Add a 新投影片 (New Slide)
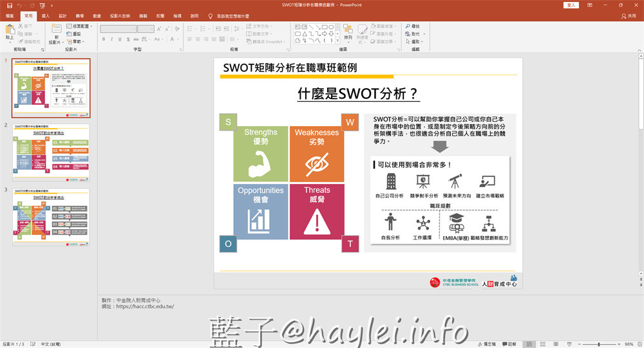 56,33
